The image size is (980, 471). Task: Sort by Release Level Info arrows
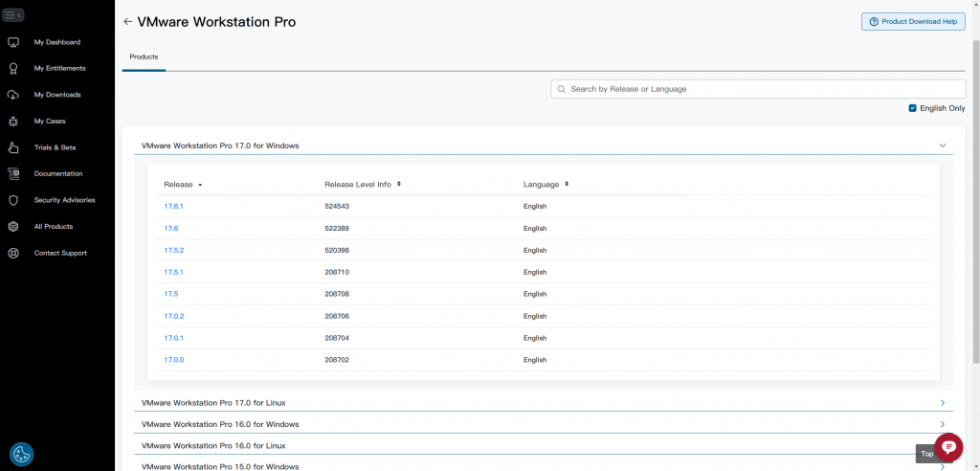point(399,185)
